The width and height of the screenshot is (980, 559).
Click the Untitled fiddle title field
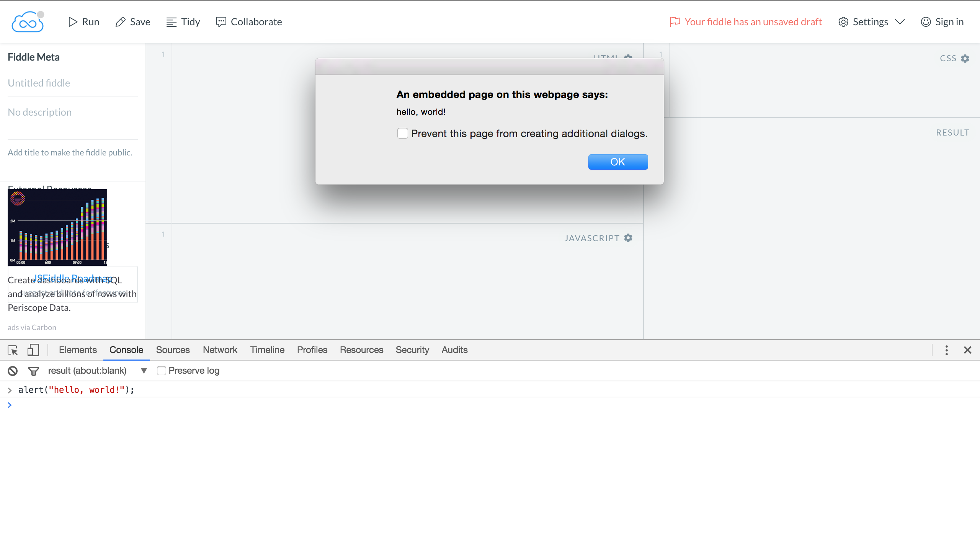[73, 83]
